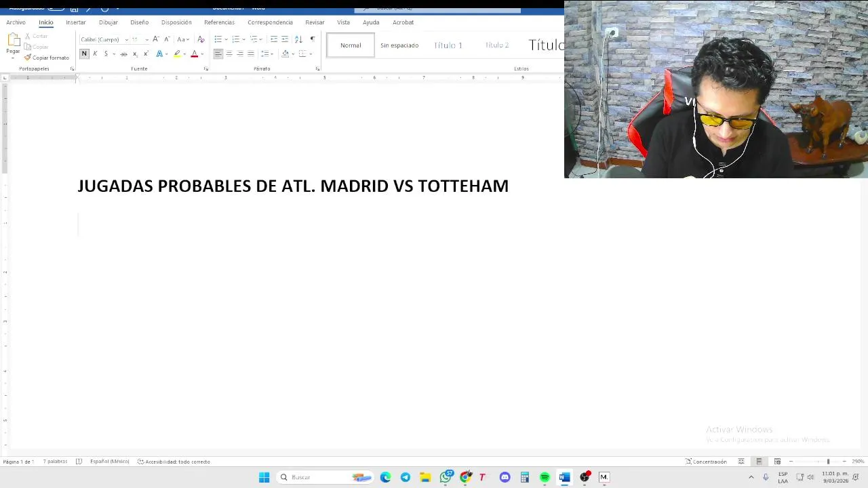Apply yellow text highlight color
The height and width of the screenshot is (488, 868).
pyautogui.click(x=176, y=54)
